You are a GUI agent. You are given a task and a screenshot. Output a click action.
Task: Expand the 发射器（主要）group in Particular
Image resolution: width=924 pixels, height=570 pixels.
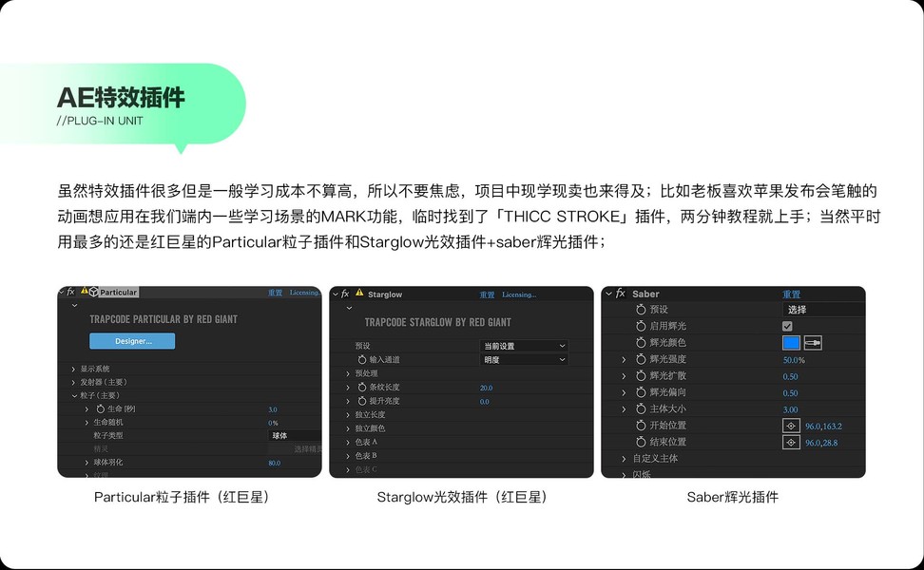pyautogui.click(x=73, y=382)
